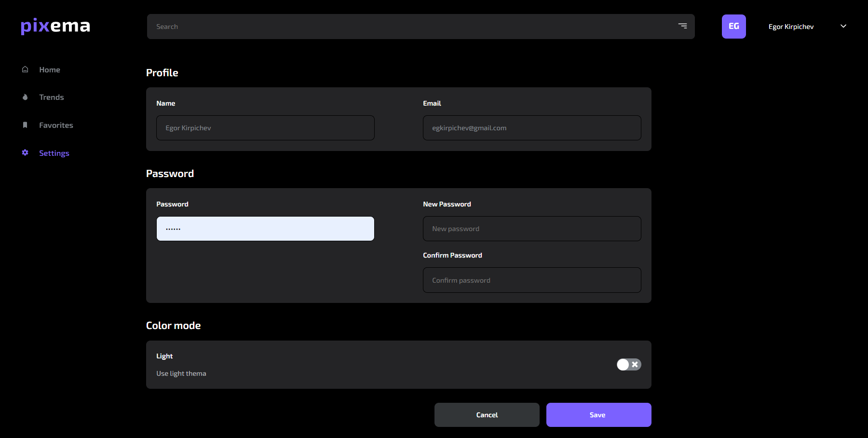
Task: Select the Settings gear icon
Action: click(25, 153)
